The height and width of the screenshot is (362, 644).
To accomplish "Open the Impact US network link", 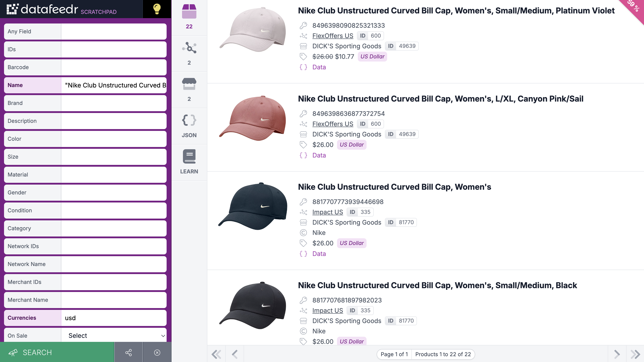I will 328,212.
